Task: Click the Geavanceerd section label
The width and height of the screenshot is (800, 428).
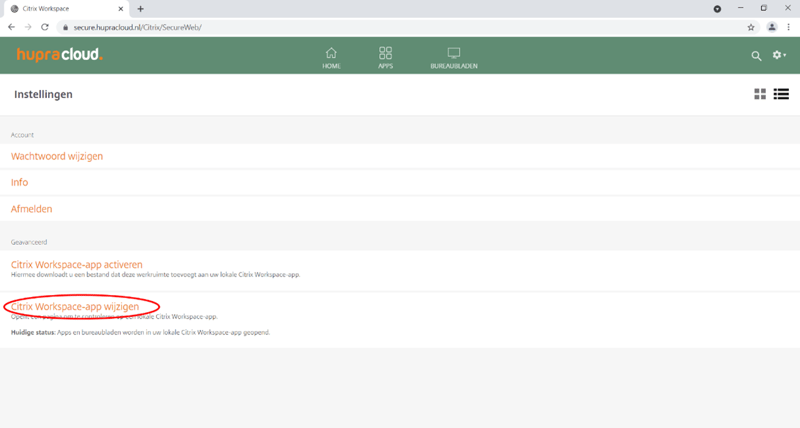Action: 29,242
